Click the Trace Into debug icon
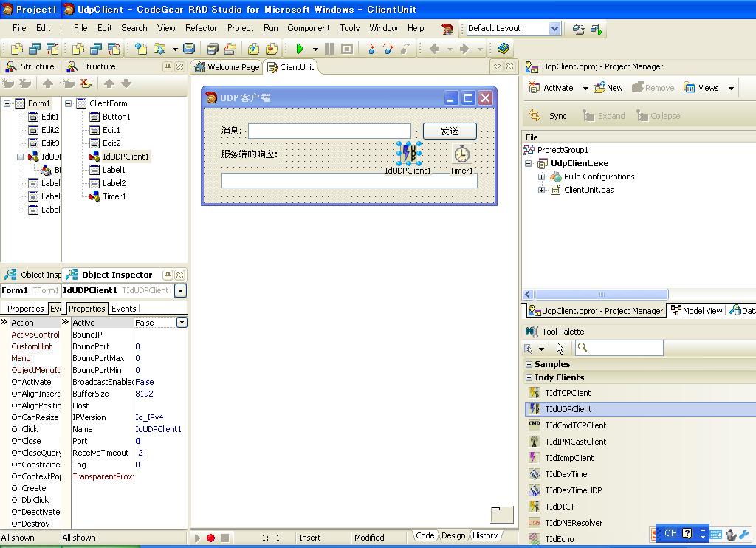Viewport: 756px width, 548px height. pyautogui.click(x=371, y=49)
